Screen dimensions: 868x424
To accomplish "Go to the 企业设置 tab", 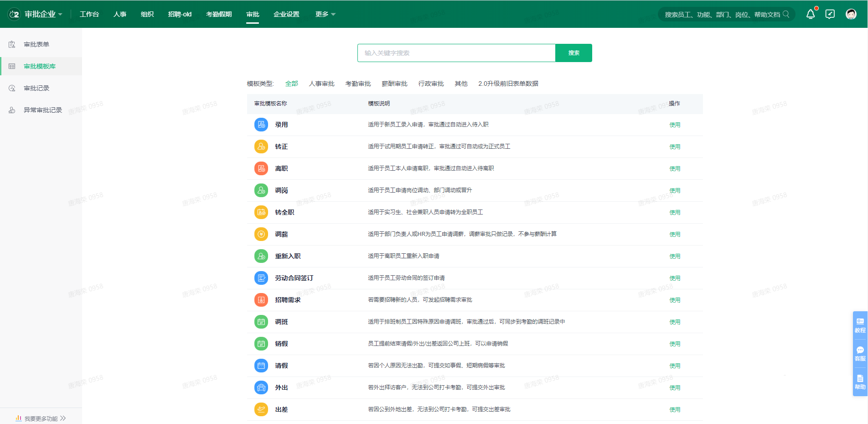I will (x=286, y=14).
